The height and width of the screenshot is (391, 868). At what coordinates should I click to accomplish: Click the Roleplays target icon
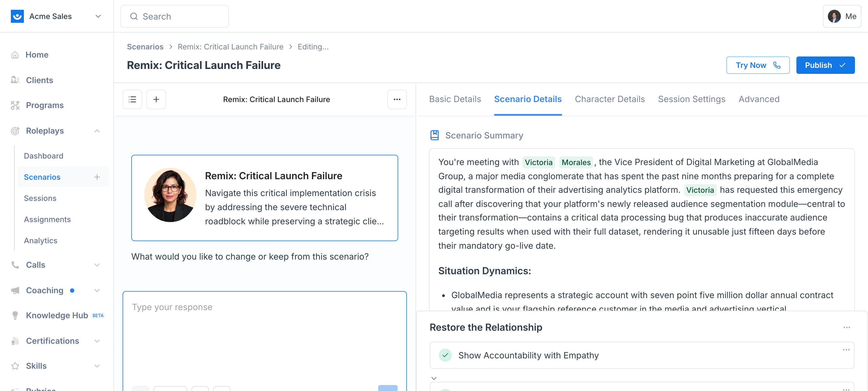[x=15, y=131]
